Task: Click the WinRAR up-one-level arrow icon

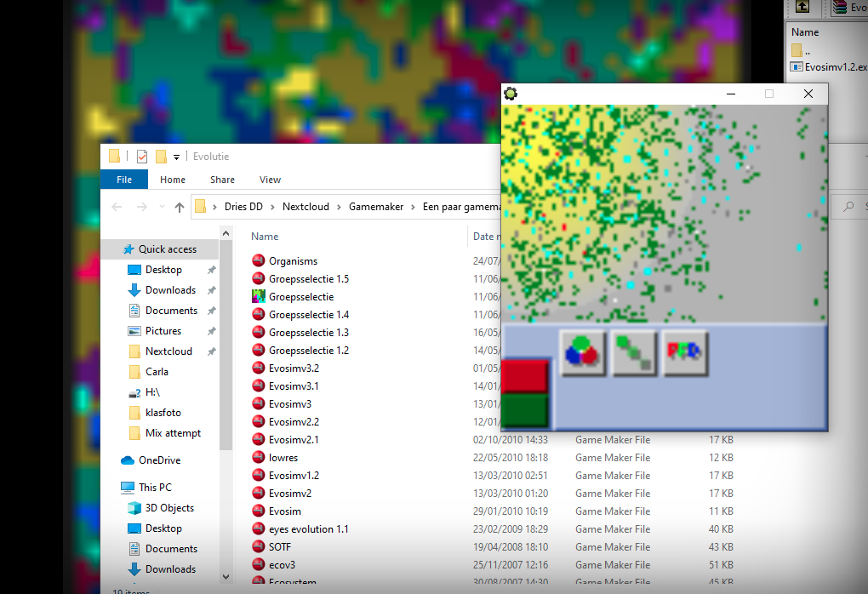Action: pos(802,7)
